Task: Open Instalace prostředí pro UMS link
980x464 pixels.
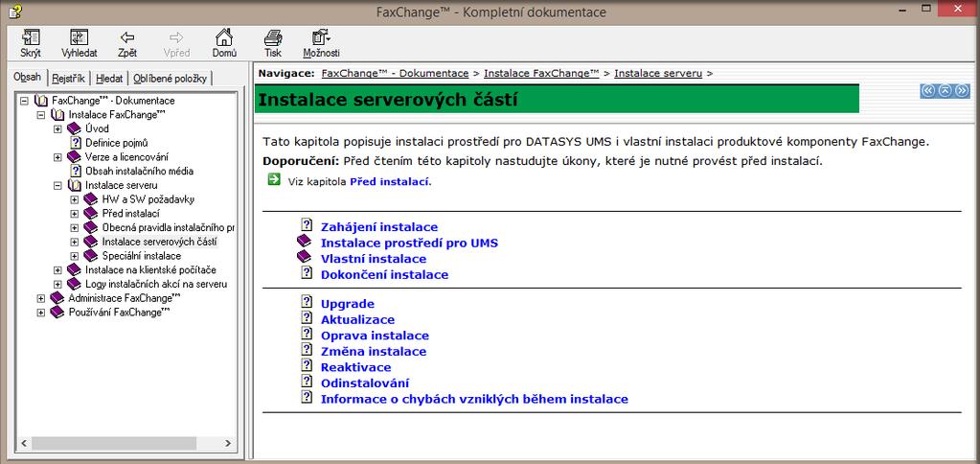Action: point(409,244)
